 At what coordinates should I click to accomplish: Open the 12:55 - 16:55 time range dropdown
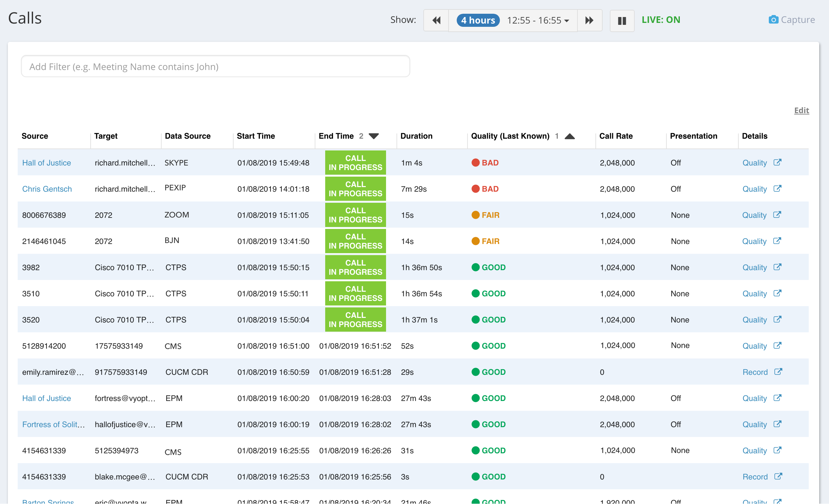click(x=538, y=21)
